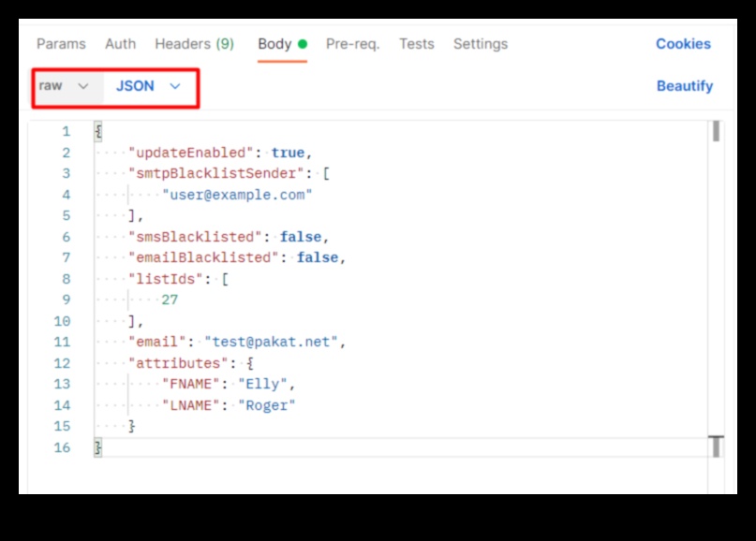The height and width of the screenshot is (541, 756).
Task: Switch to the Auth tab
Action: (120, 44)
